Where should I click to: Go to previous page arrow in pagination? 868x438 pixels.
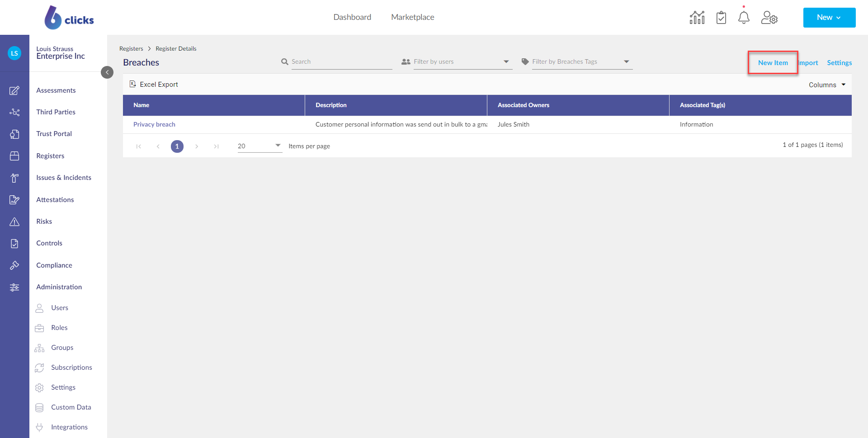(x=158, y=146)
